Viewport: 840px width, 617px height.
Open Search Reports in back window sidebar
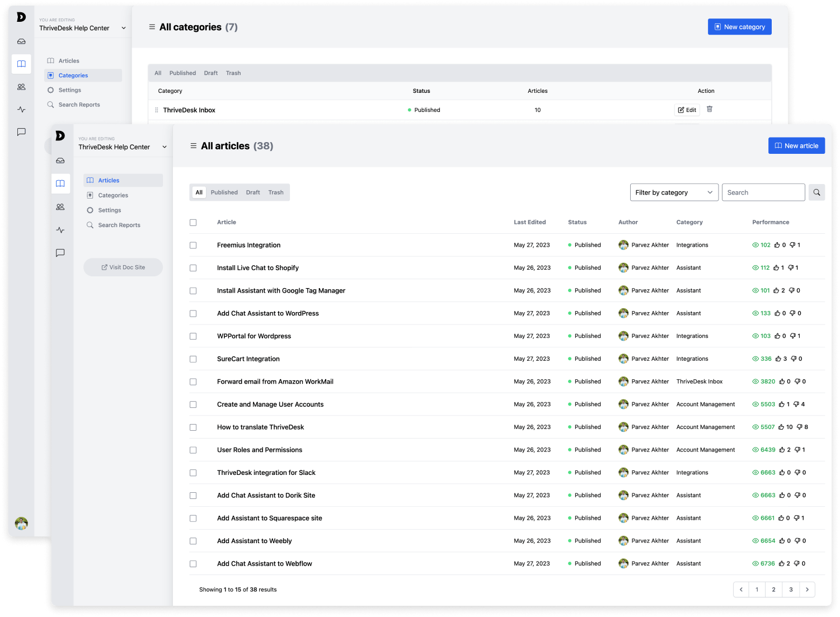(83, 105)
